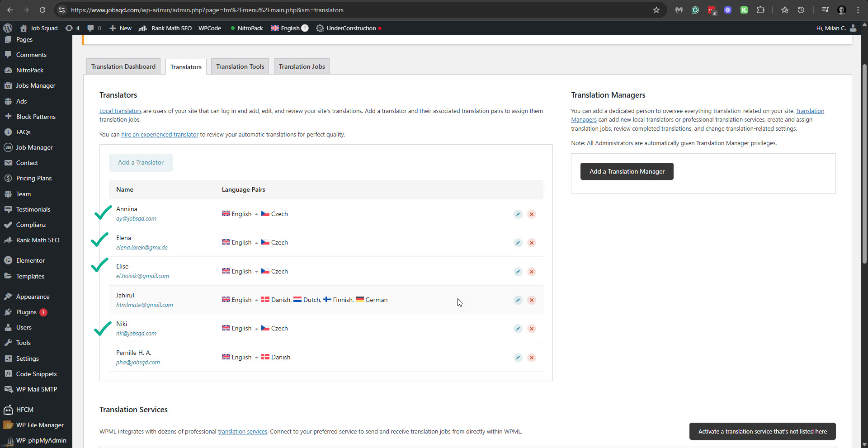Open WPML language help question mark
The height and width of the screenshot is (448, 868).
point(305,28)
